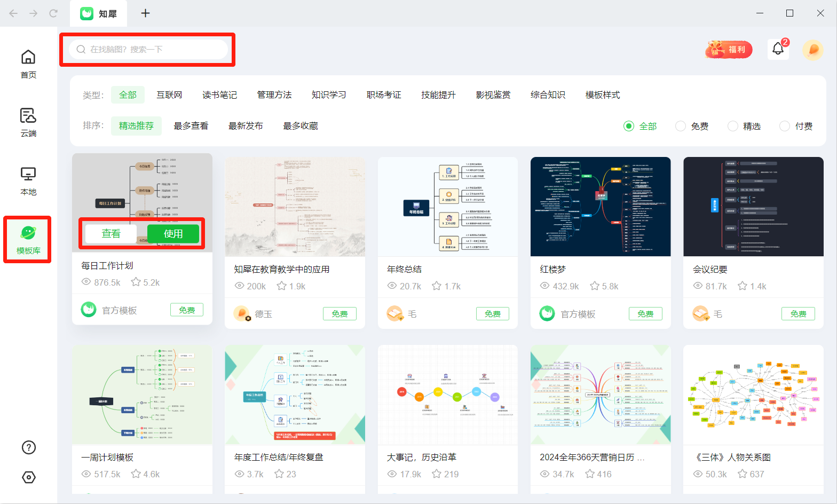
Task: Filter by 职场考证 category
Action: pos(384,95)
